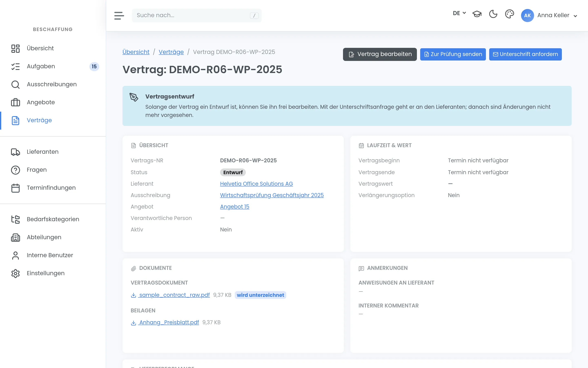Click the AK user avatar
588x368 pixels.
point(527,15)
